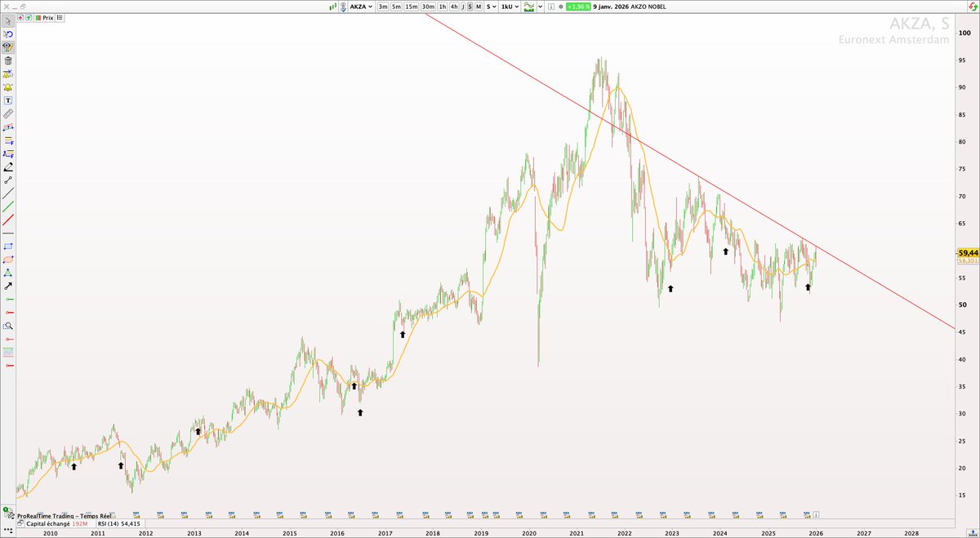This screenshot has height=538, width=980.
Task: Open the 1kU units dropdown
Action: click(508, 7)
